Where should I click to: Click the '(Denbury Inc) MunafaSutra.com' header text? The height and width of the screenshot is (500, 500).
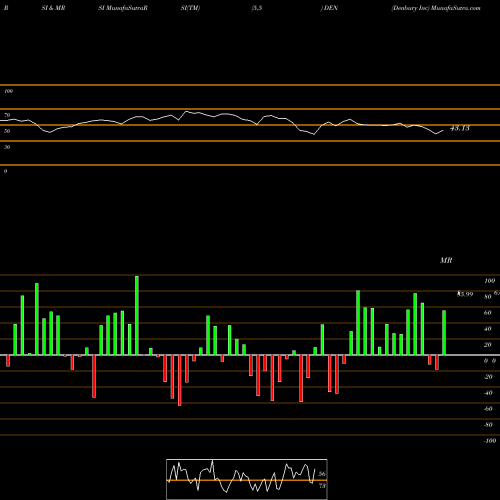(436, 8)
